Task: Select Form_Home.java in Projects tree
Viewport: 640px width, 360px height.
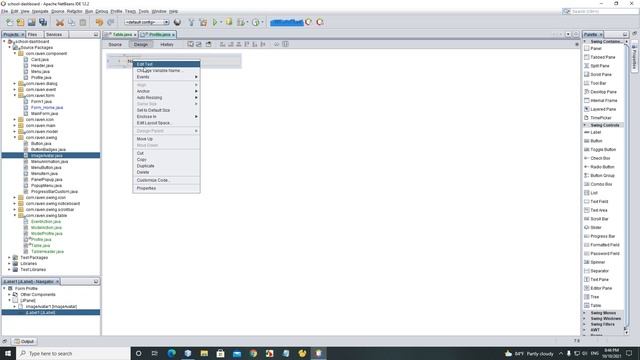Action: click(47, 107)
